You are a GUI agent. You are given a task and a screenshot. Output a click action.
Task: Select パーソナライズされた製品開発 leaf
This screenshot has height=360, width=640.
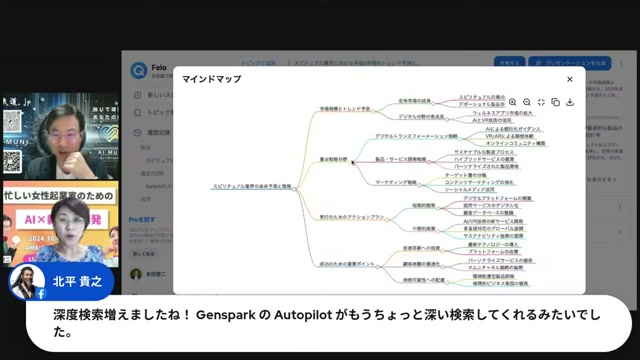[x=487, y=167]
